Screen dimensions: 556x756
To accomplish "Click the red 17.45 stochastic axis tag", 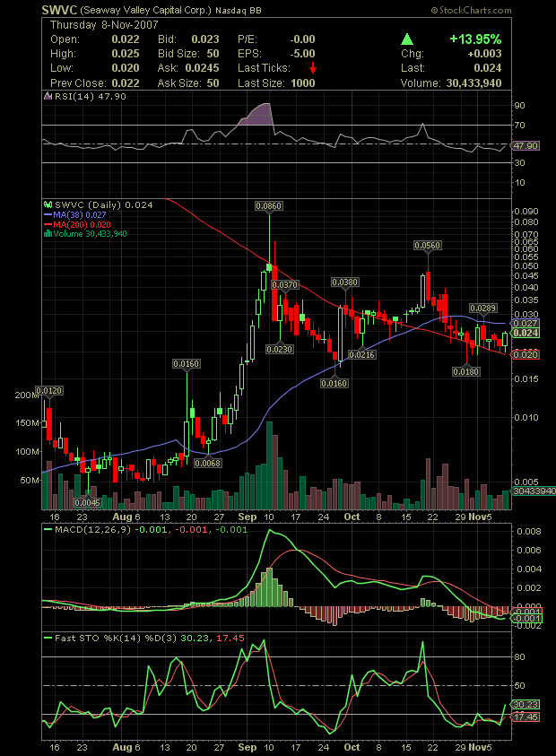I will pos(526,717).
